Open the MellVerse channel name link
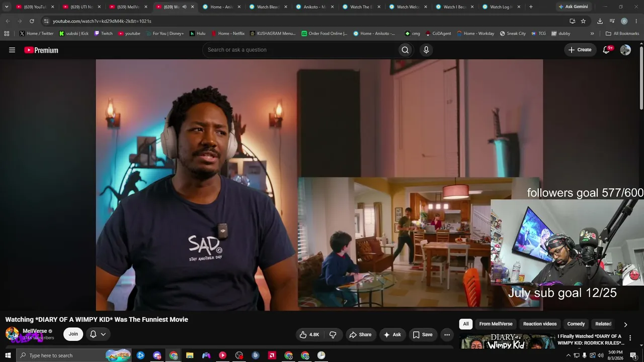The image size is (644, 362). (x=35, y=331)
